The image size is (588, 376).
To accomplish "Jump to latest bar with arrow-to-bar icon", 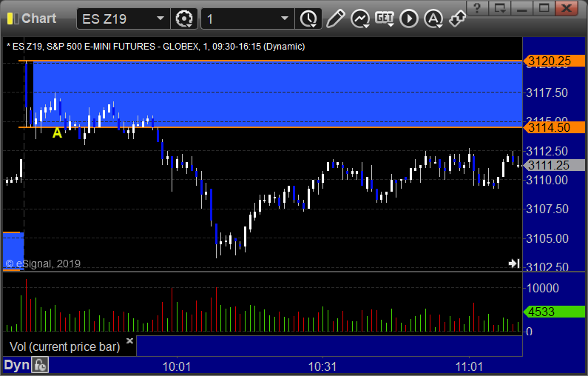I will [514, 263].
